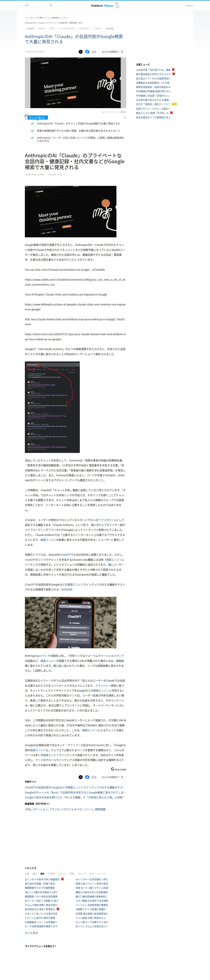The image size is (210, 980).
Task: Select the ソーシャルメディア tag chip above the headline
Action: tap(67, 29)
